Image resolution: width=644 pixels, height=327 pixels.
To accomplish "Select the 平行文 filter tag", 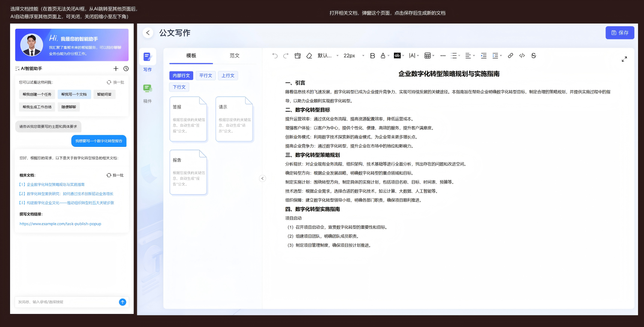I will [206, 75].
